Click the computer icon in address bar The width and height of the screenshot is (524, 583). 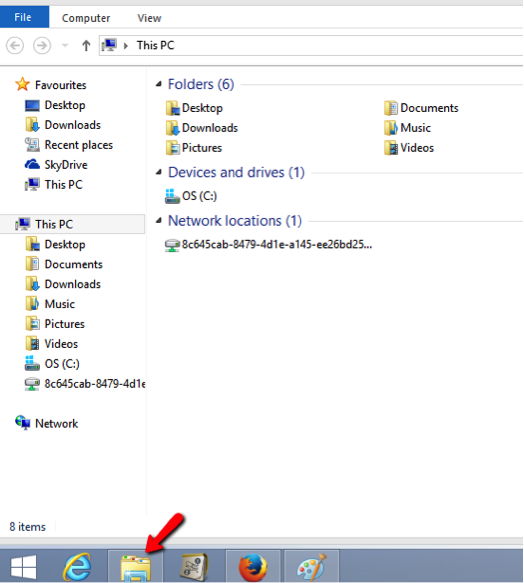tap(110, 45)
